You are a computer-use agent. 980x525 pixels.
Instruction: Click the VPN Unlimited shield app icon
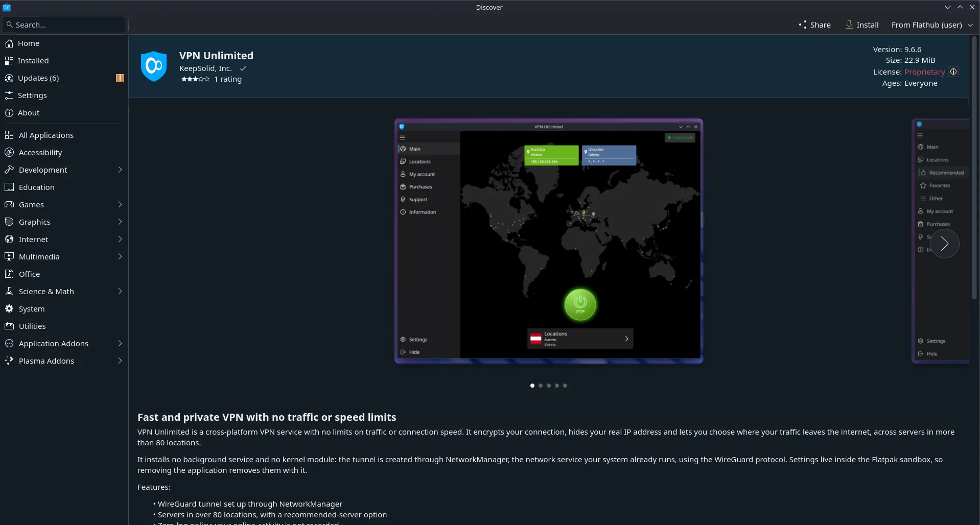154,66
